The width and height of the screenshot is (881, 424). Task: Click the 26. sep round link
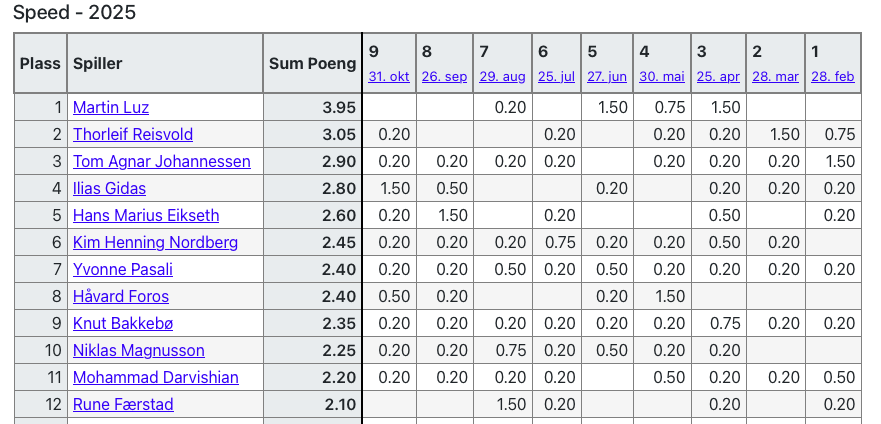coord(444,76)
